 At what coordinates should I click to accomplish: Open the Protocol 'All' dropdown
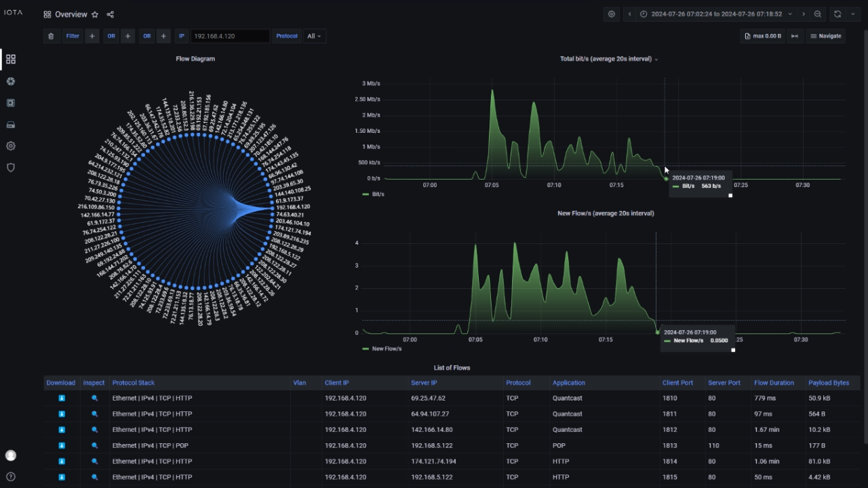(314, 36)
